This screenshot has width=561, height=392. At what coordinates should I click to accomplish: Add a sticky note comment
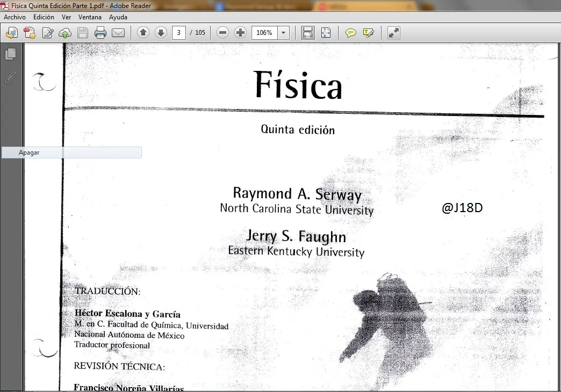350,33
